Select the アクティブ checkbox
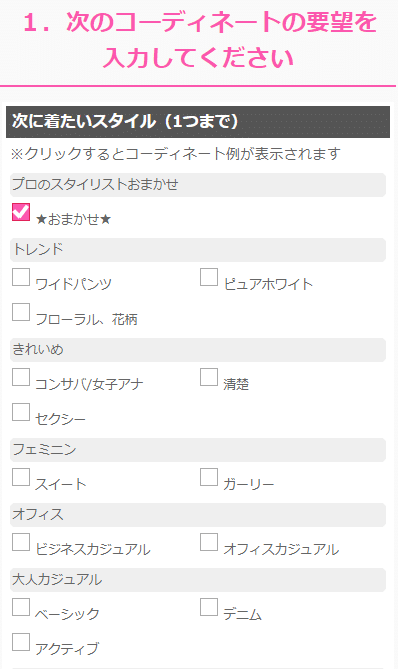 point(21,642)
